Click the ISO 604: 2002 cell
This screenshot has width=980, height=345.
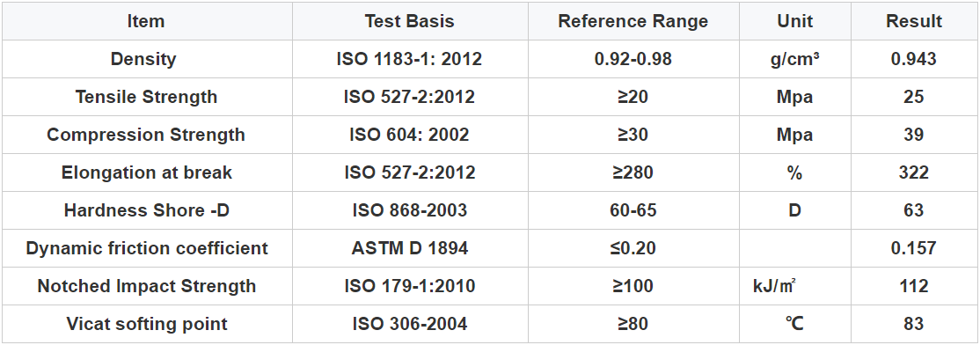pos(410,135)
